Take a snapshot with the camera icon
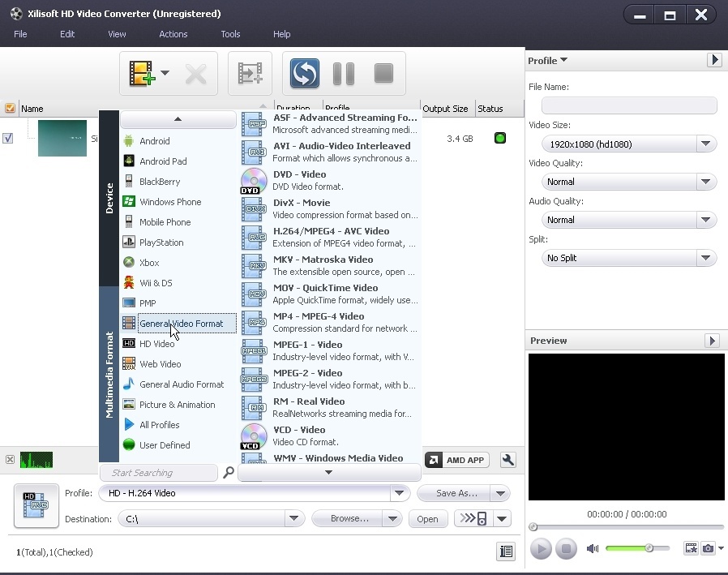This screenshot has height=575, width=728. (707, 548)
